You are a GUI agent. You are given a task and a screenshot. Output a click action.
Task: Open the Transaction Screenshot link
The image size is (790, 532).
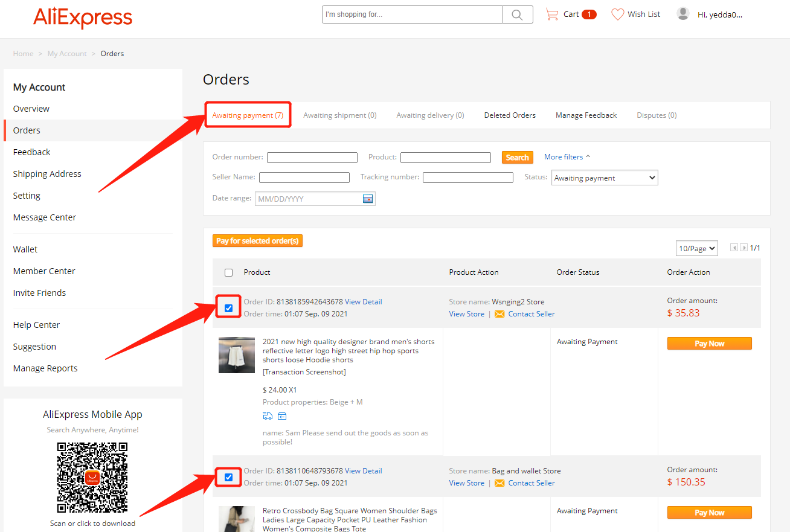pyautogui.click(x=304, y=372)
